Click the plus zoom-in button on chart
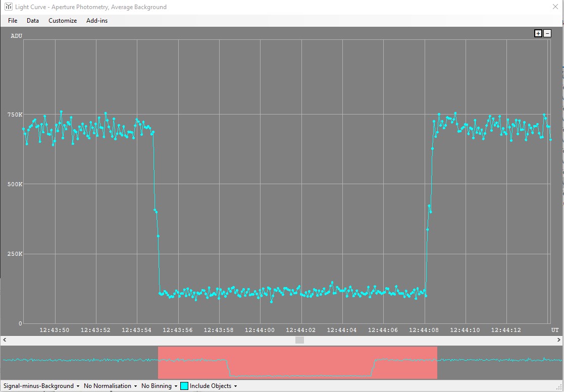The height and width of the screenshot is (392, 564). click(x=538, y=33)
